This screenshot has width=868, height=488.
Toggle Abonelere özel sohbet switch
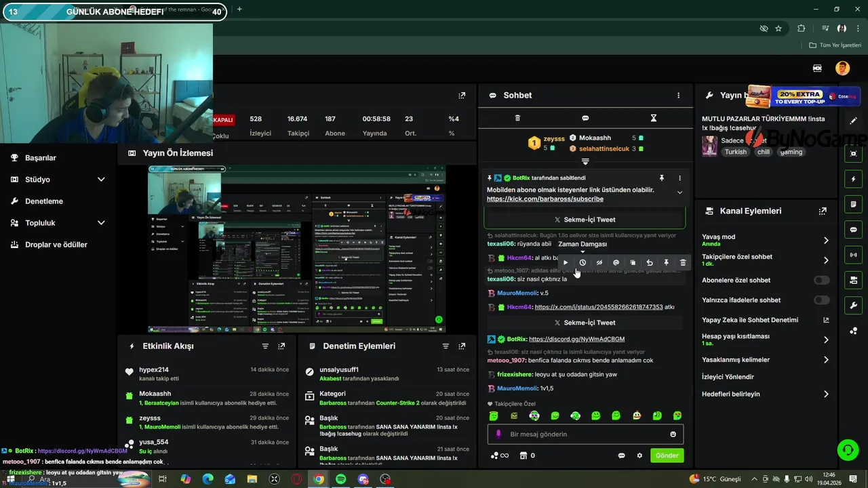tap(822, 280)
